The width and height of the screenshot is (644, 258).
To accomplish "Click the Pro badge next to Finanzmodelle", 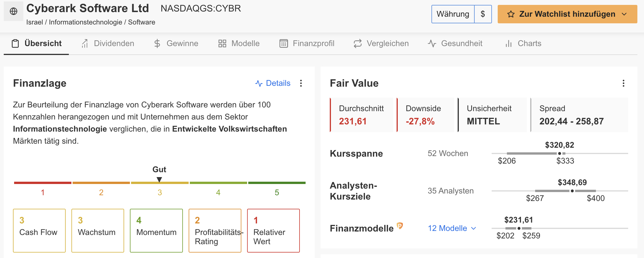I will pyautogui.click(x=400, y=226).
